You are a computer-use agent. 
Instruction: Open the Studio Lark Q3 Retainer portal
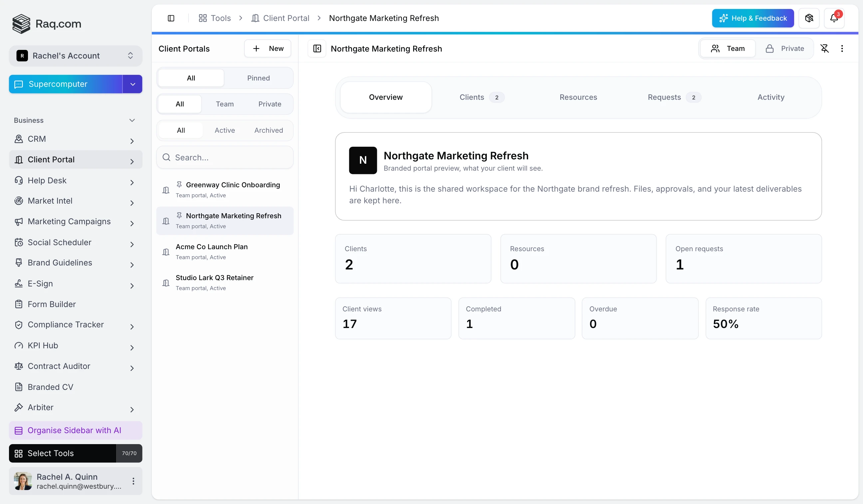[225, 283]
